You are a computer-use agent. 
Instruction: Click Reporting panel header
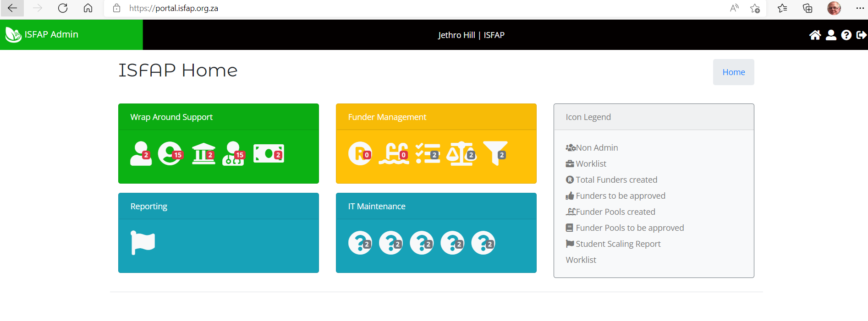coord(219,207)
